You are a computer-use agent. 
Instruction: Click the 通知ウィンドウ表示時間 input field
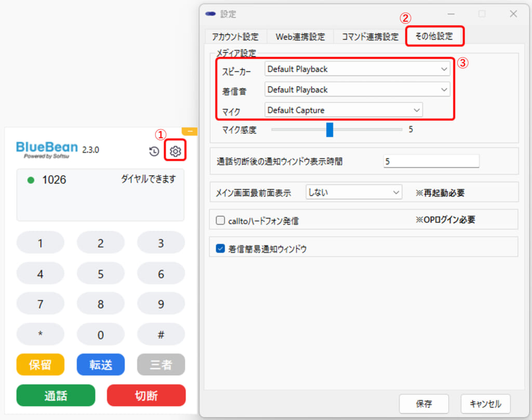click(x=431, y=161)
